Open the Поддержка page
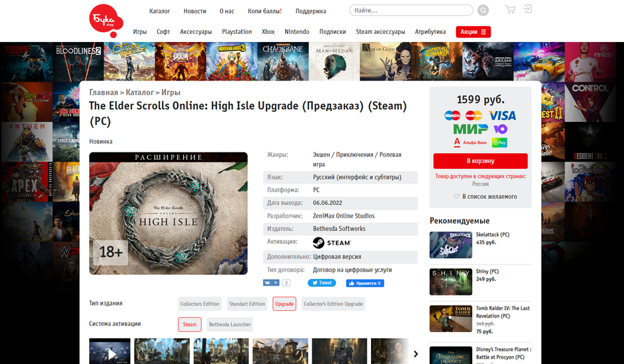The height and width of the screenshot is (364, 624). (x=311, y=11)
